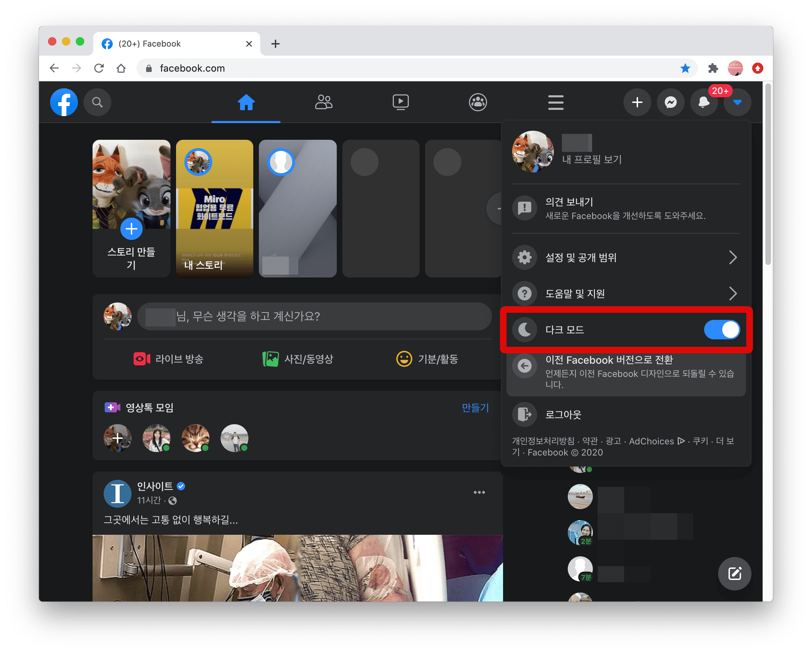
Task: Go to the Home tab
Action: click(x=246, y=102)
